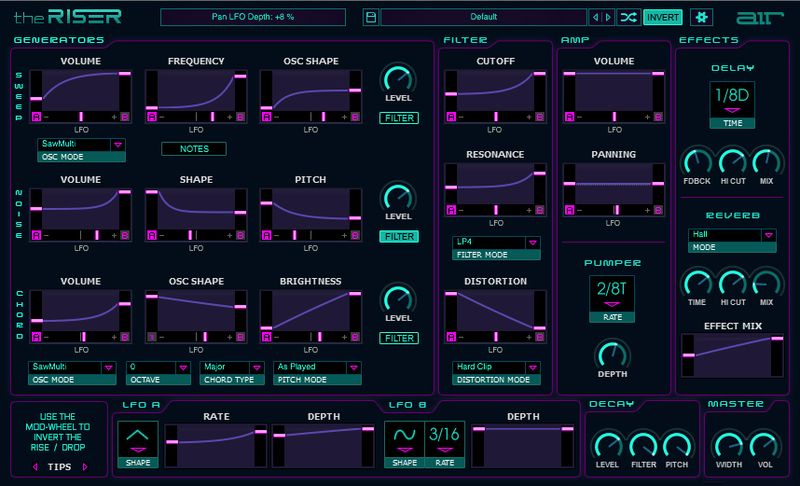The height and width of the screenshot is (486, 800).
Task: Show the next tip arrow
Action: [85, 466]
